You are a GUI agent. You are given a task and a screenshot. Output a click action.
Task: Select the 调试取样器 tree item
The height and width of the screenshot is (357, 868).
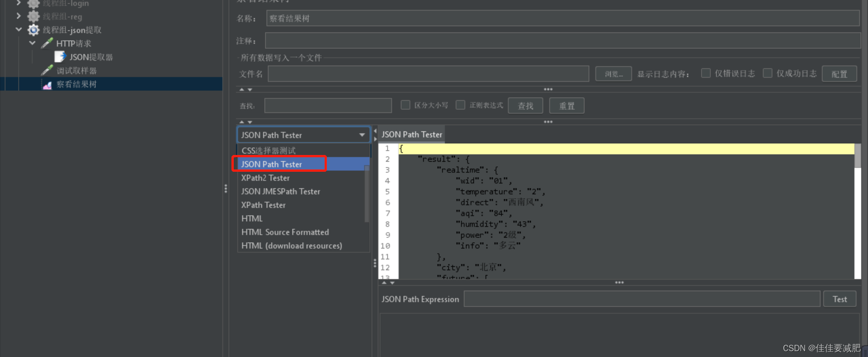pos(76,70)
